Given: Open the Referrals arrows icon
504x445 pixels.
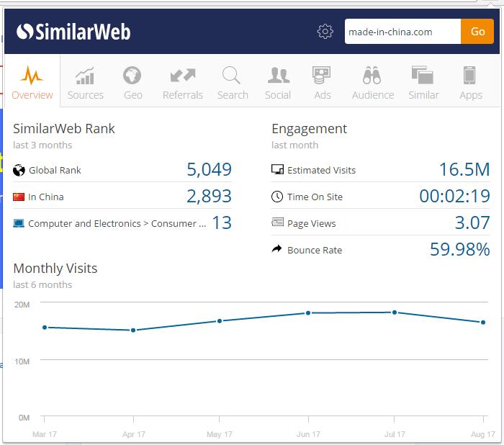Looking at the screenshot, I should pyautogui.click(x=182, y=76).
